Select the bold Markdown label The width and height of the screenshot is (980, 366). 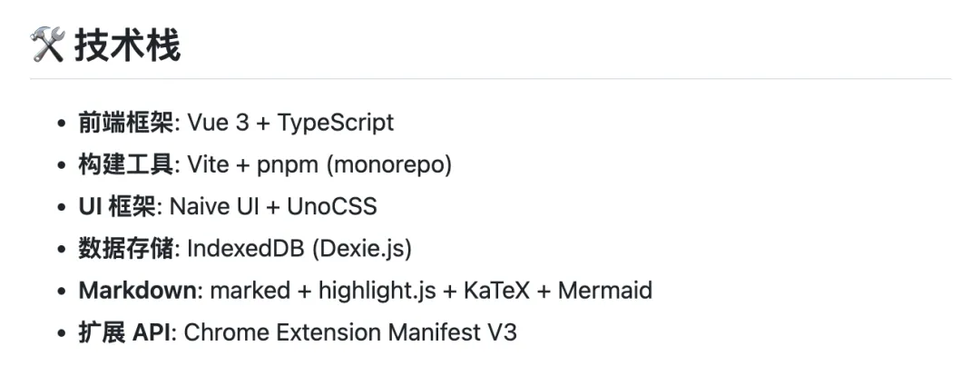coord(138,291)
